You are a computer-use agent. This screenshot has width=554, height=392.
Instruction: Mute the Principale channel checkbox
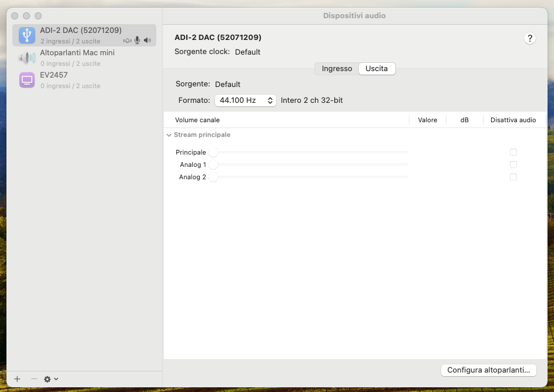(x=513, y=152)
